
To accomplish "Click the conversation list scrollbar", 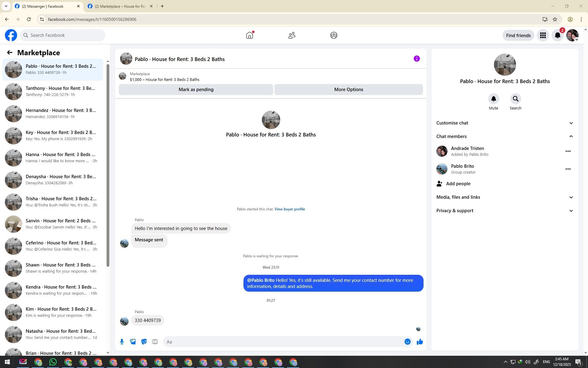I will 108,166.
